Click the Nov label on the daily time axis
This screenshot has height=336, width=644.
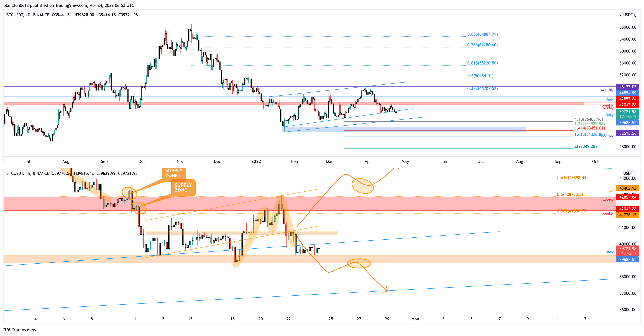(x=180, y=162)
